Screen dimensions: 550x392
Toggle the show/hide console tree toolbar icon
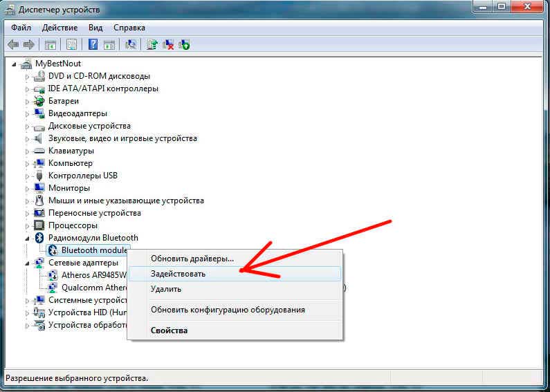tap(51, 45)
